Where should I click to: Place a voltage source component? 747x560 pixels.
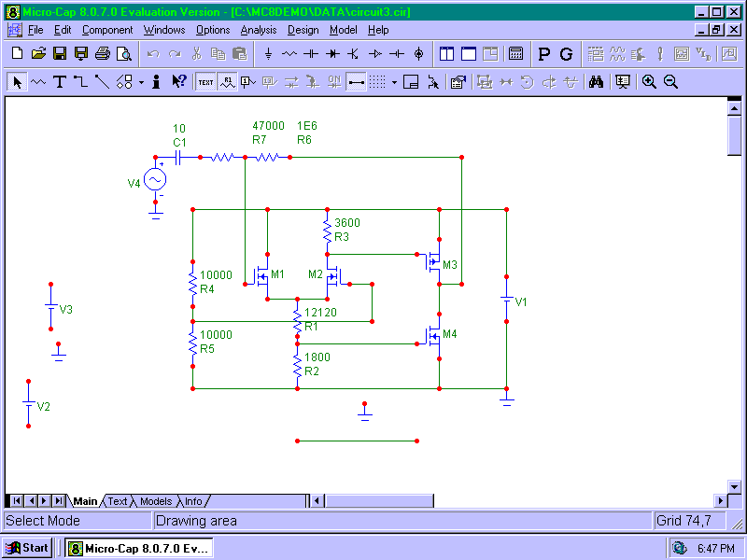[x=418, y=53]
